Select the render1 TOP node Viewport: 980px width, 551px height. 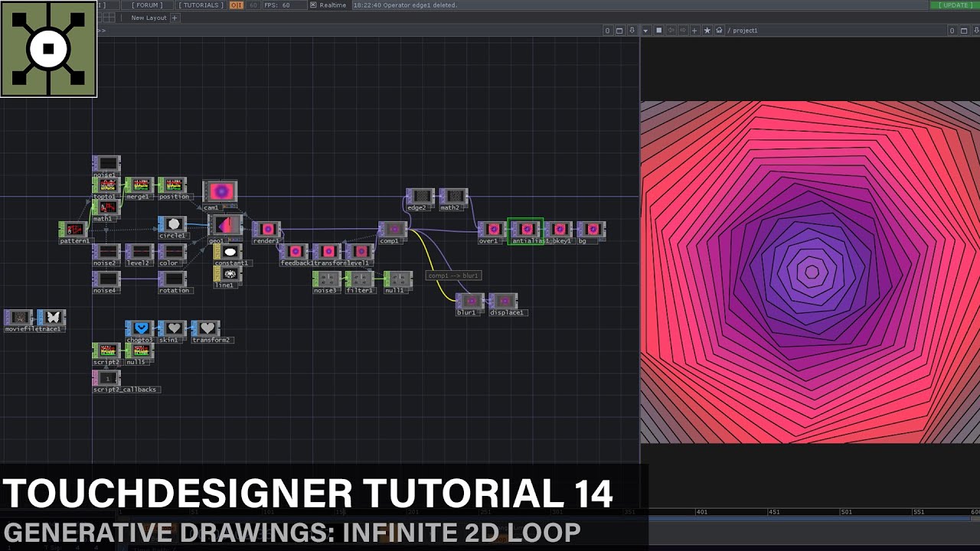tap(266, 230)
